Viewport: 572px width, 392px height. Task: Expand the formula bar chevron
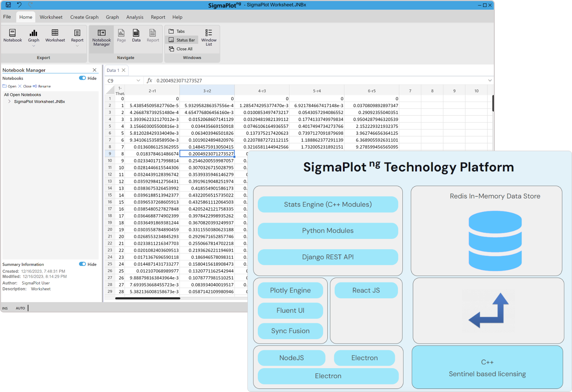[x=490, y=81]
